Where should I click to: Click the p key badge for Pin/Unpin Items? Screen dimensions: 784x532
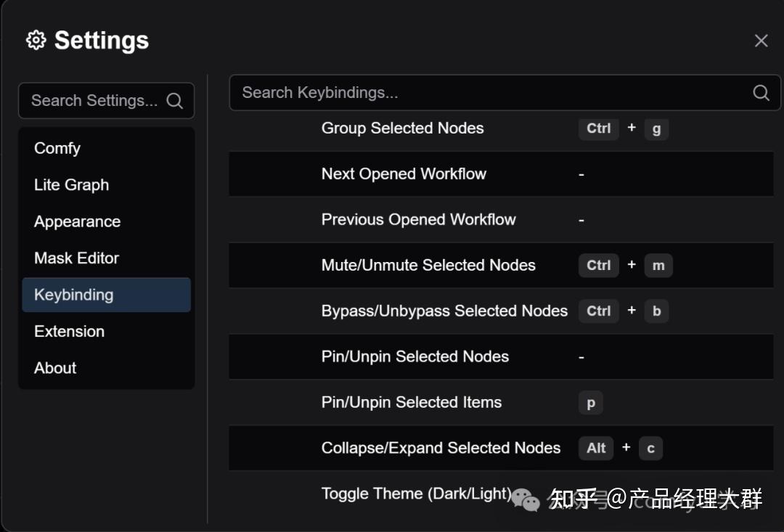click(591, 403)
